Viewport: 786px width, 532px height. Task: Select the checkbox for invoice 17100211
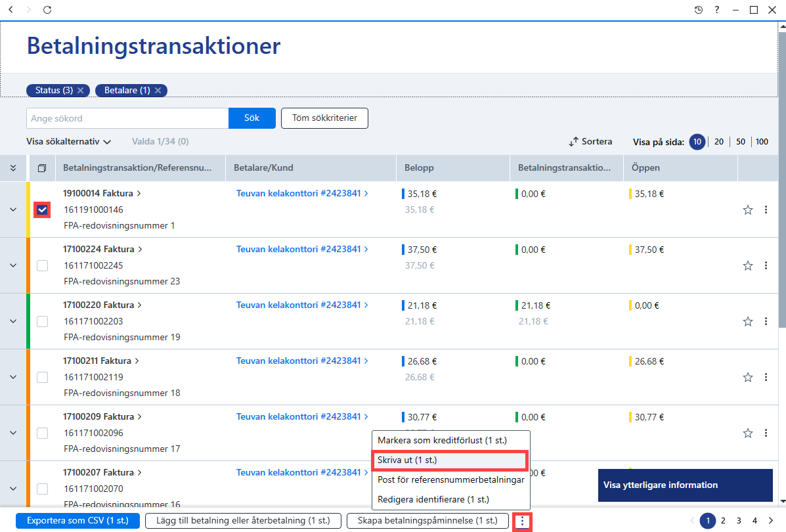pos(42,377)
